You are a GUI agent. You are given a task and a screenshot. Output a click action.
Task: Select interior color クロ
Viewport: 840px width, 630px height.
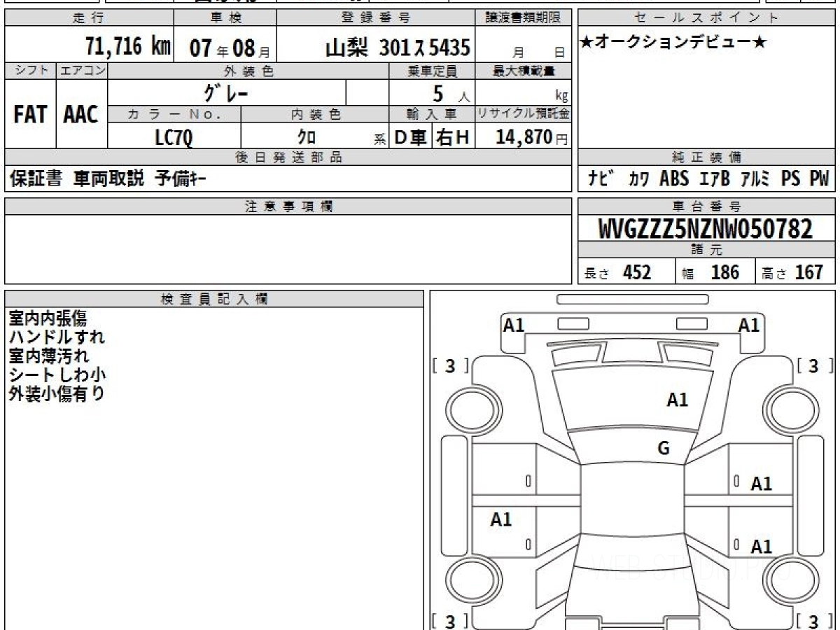click(307, 137)
